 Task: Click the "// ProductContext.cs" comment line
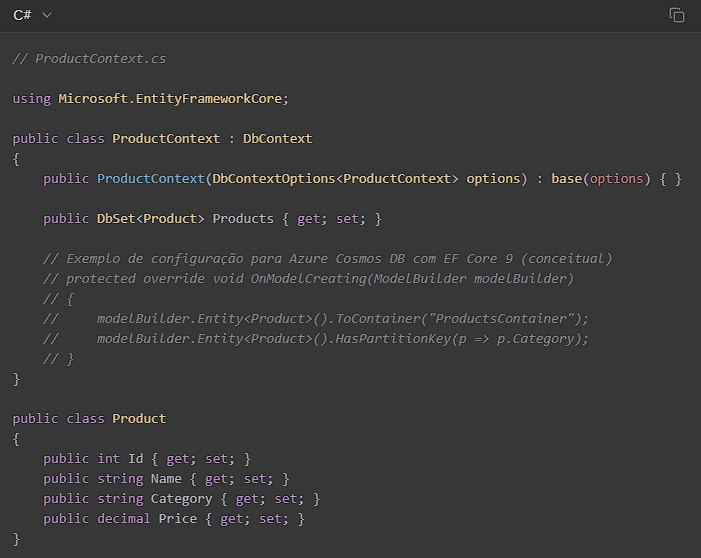coord(89,58)
